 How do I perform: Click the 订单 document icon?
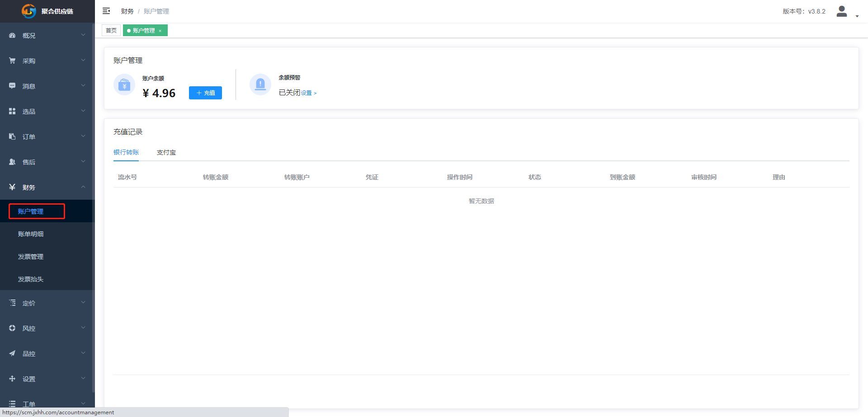[12, 136]
